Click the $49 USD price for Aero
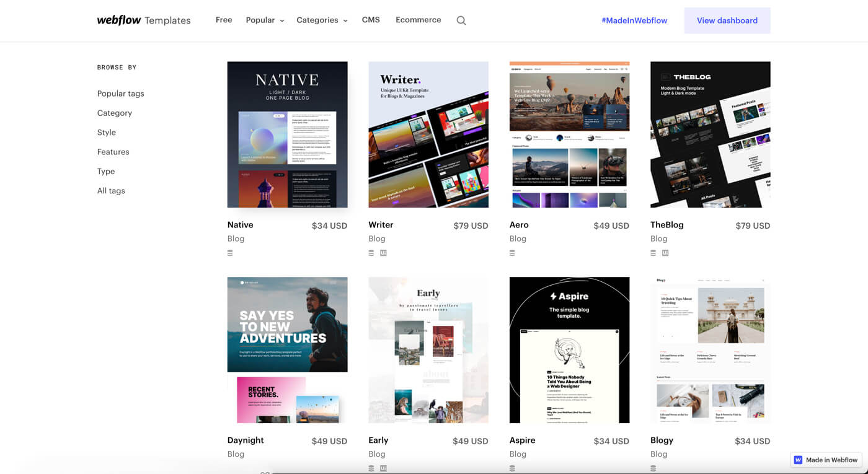868x474 pixels. coord(611,226)
